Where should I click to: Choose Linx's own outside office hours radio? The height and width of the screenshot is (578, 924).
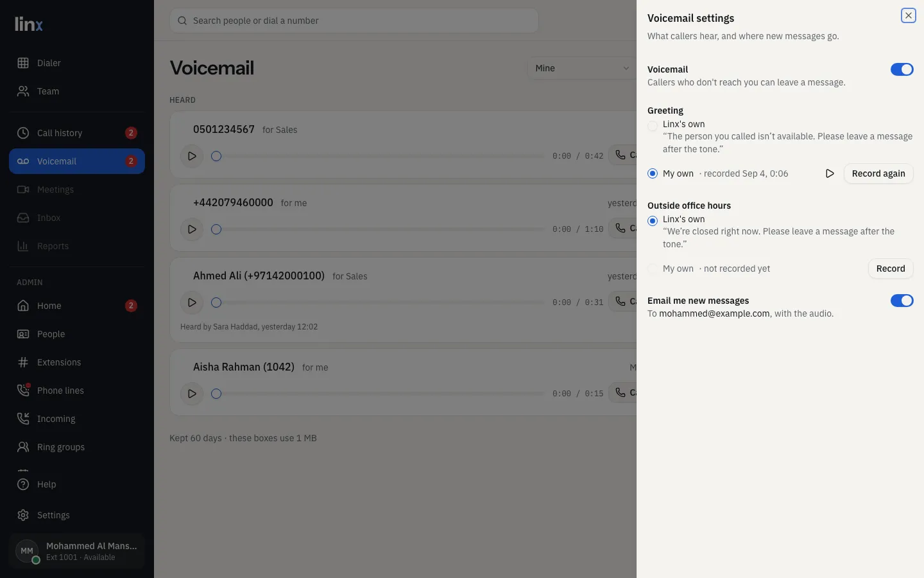click(653, 221)
